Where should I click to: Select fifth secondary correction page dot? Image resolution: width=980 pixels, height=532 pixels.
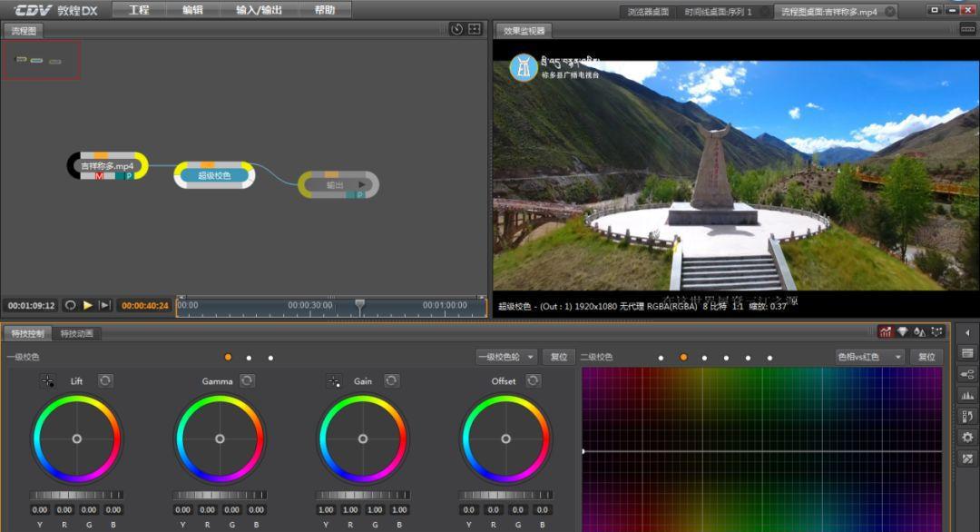748,358
